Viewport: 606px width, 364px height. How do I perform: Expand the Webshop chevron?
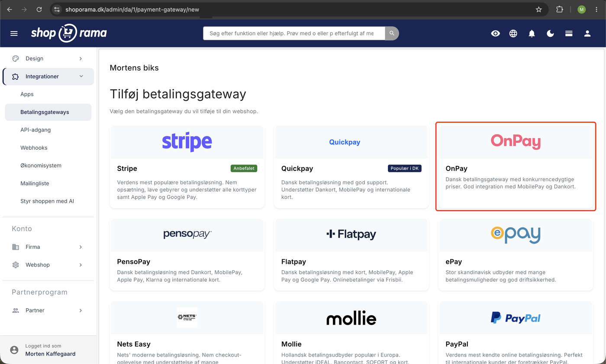click(81, 265)
